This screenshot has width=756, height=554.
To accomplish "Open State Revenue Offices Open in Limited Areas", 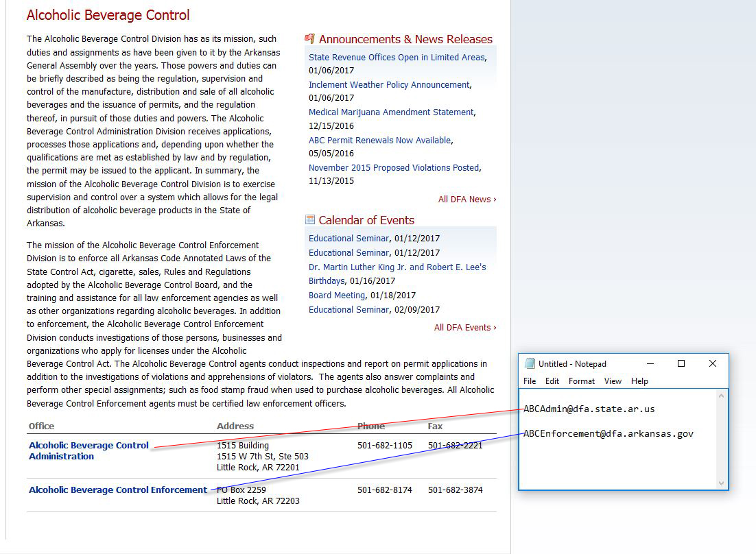I will point(397,58).
